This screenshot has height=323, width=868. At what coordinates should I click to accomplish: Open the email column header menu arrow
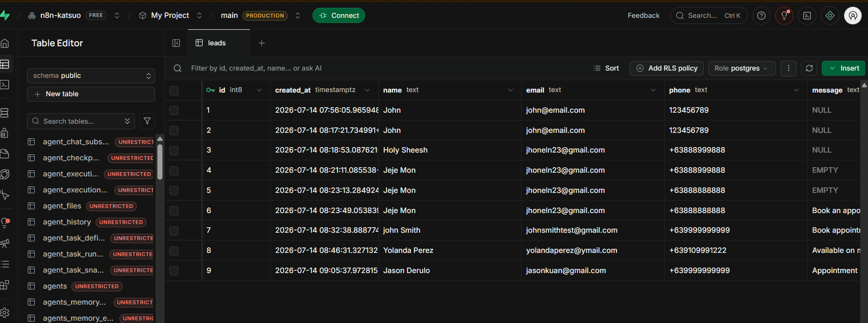653,90
